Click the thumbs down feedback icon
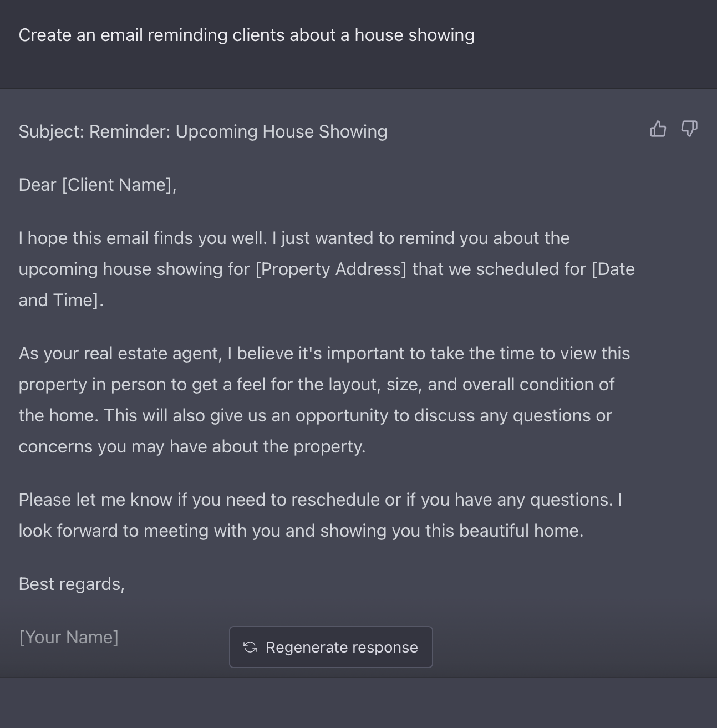 click(x=689, y=129)
